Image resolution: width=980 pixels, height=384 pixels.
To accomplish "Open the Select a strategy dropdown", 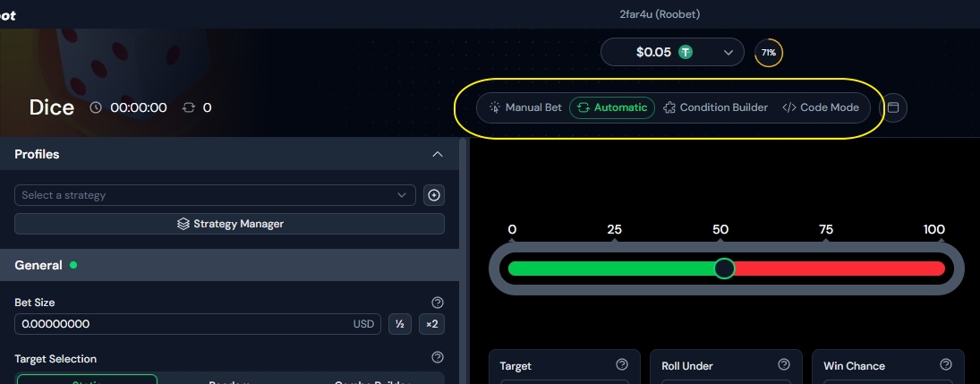I will pos(215,195).
